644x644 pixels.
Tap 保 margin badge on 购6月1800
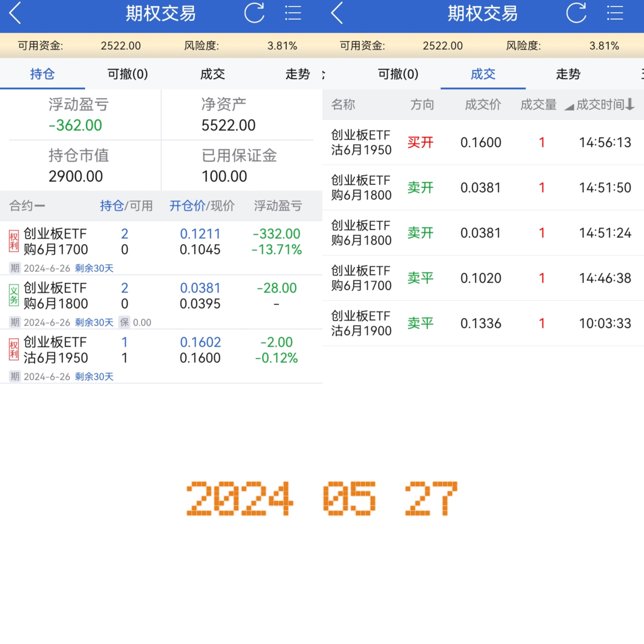pos(124,322)
